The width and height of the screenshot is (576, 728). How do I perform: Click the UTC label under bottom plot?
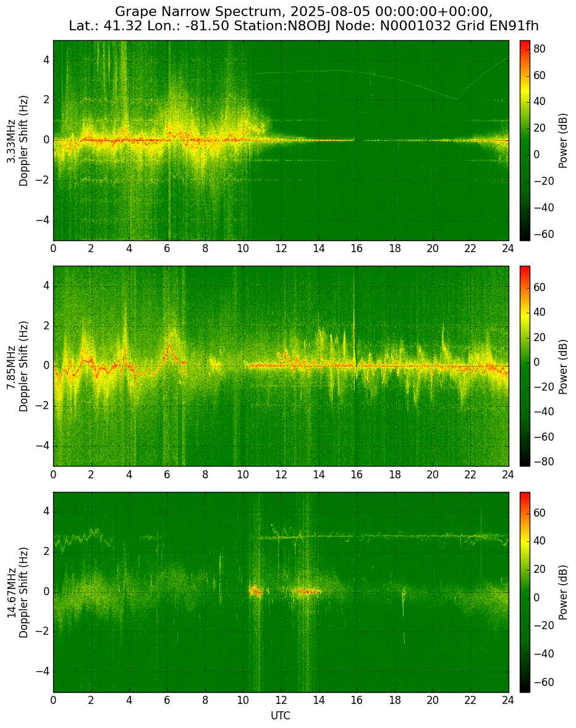(281, 716)
